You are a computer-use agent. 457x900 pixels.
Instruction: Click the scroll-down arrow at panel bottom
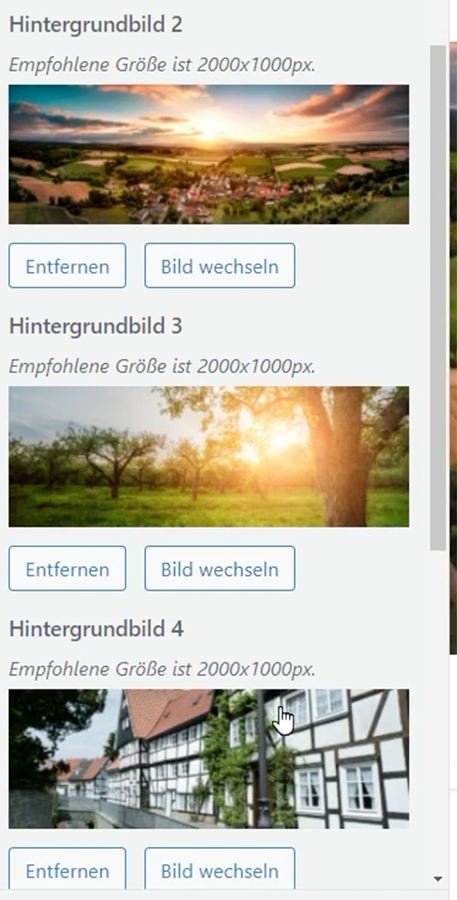[438, 879]
